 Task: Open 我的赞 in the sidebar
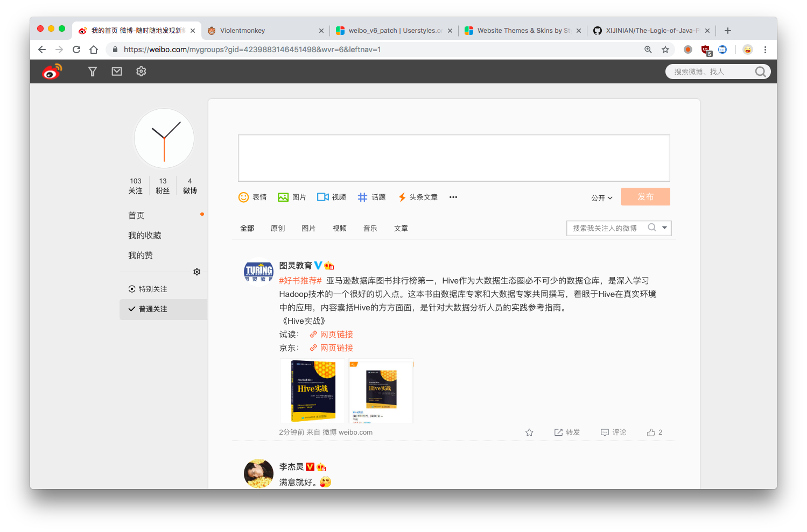(141, 256)
